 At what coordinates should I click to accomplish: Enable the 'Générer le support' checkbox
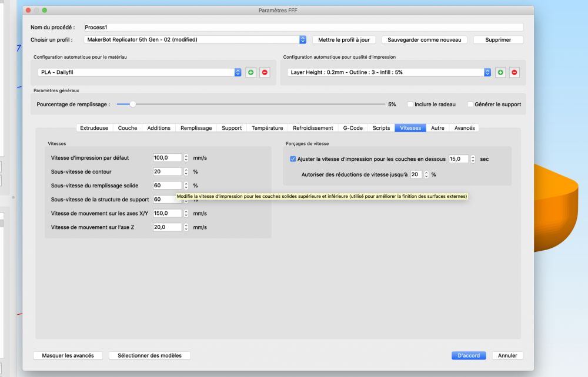470,105
